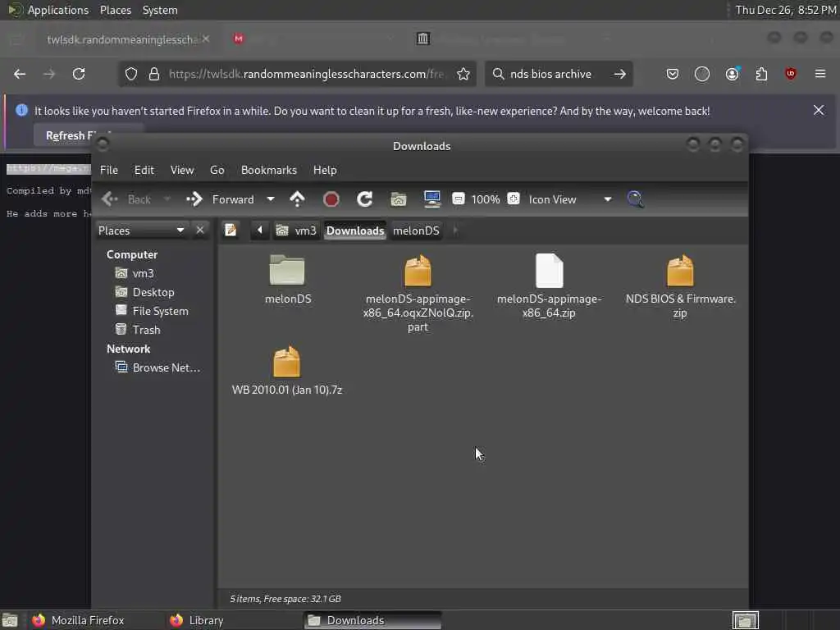The image size is (840, 630).
Task: Click the Forward arrow in file manager
Action: [194, 199]
